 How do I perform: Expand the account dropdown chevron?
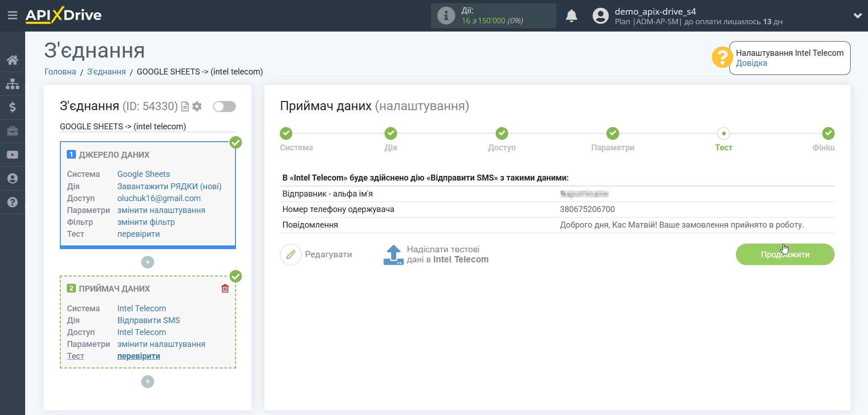[857, 16]
